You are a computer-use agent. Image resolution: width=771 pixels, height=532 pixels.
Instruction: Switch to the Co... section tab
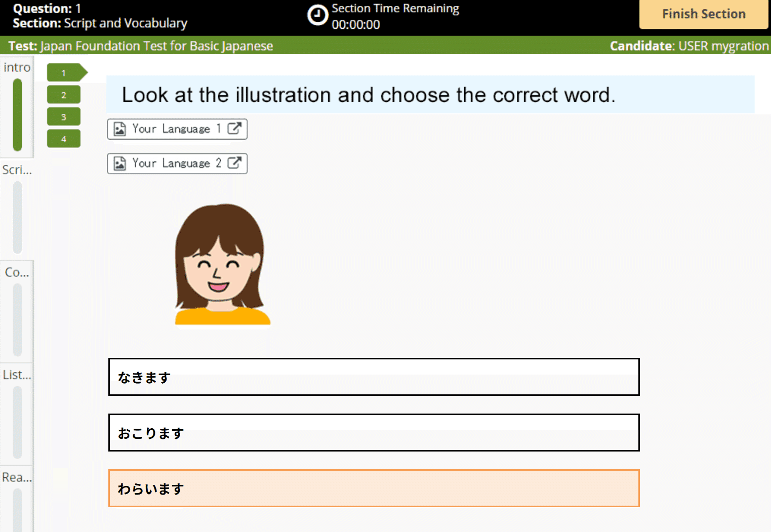point(16,272)
